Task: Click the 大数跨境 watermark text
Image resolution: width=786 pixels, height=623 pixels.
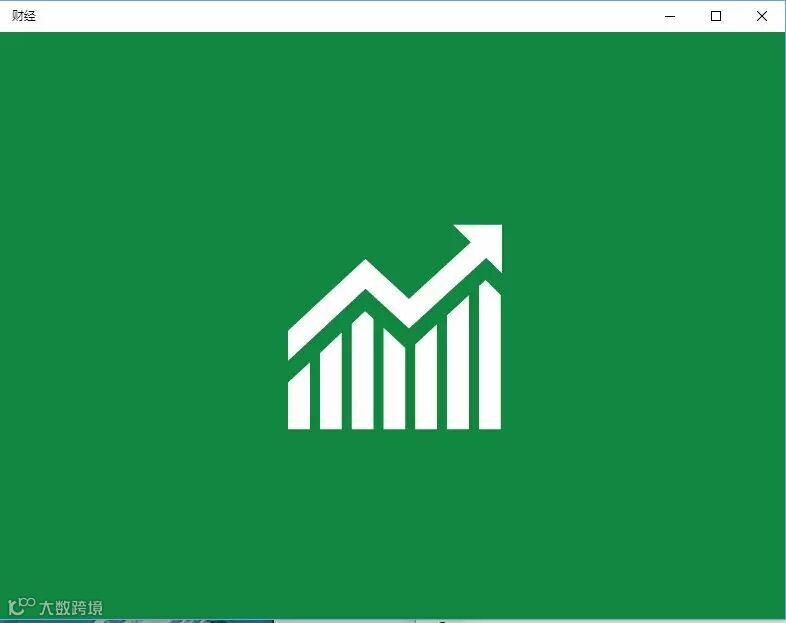Action: click(x=71, y=608)
